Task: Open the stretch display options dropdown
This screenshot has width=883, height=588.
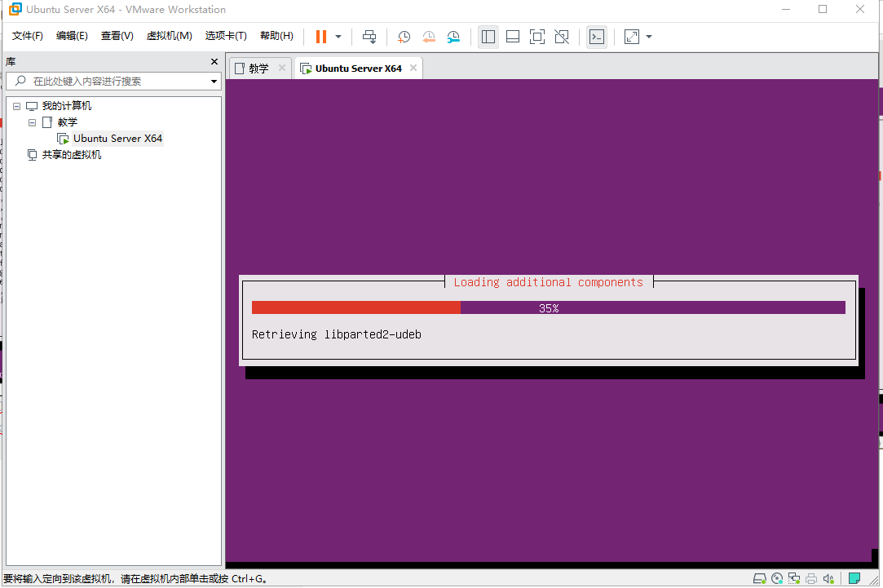Action: pyautogui.click(x=649, y=38)
